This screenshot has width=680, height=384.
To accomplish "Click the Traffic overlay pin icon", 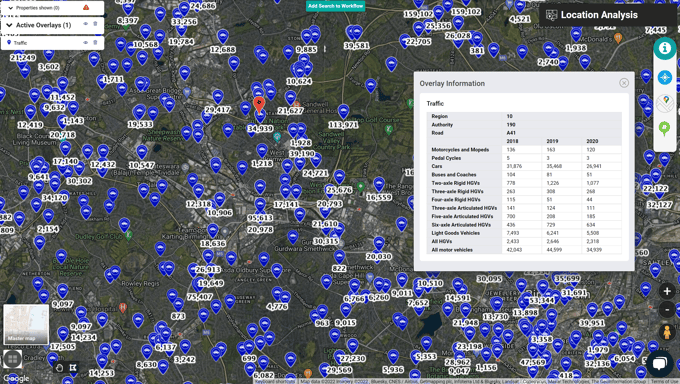I will (9, 43).
